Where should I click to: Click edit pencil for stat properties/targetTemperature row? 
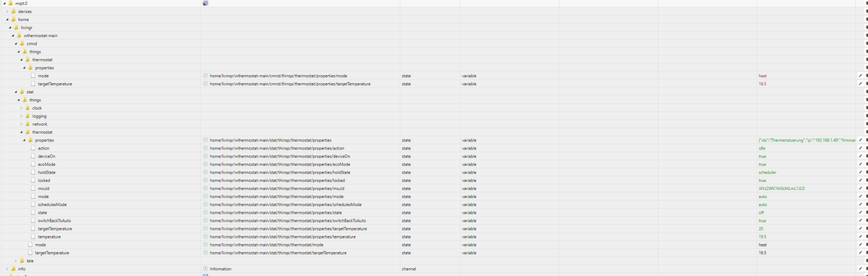point(860,228)
